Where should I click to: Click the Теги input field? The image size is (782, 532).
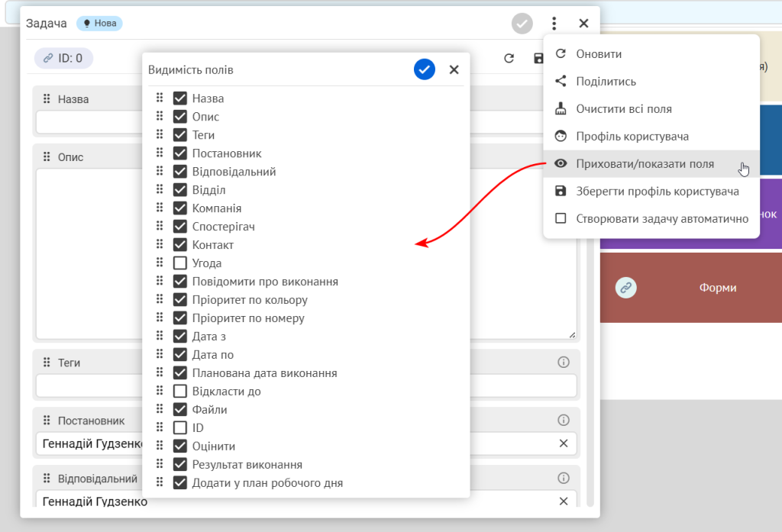pos(306,386)
